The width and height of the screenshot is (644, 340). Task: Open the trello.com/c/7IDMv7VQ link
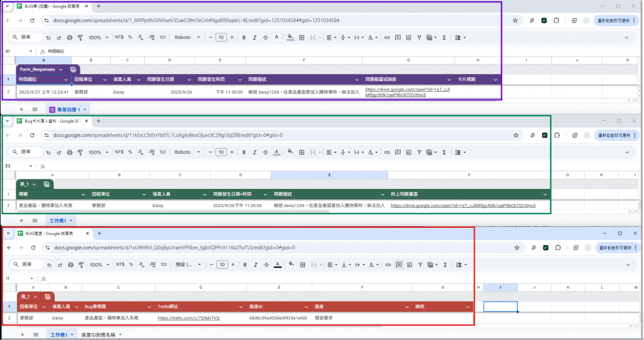189,318
